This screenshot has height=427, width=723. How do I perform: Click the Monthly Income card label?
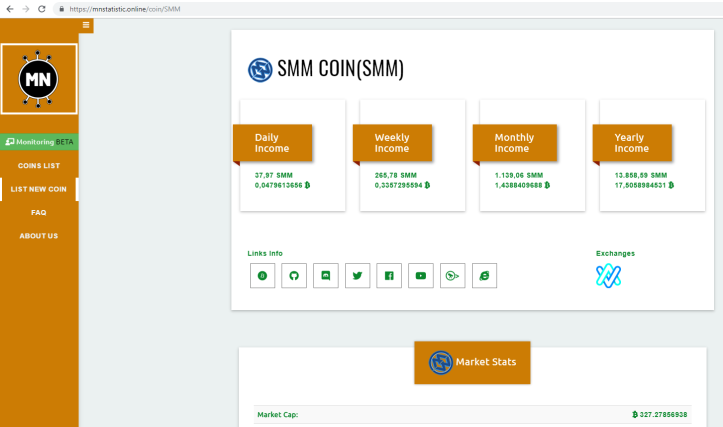515,143
